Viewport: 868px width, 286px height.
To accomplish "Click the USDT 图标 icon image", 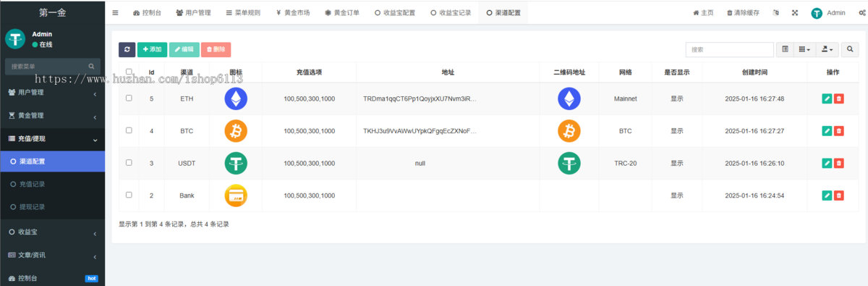I will pyautogui.click(x=236, y=163).
